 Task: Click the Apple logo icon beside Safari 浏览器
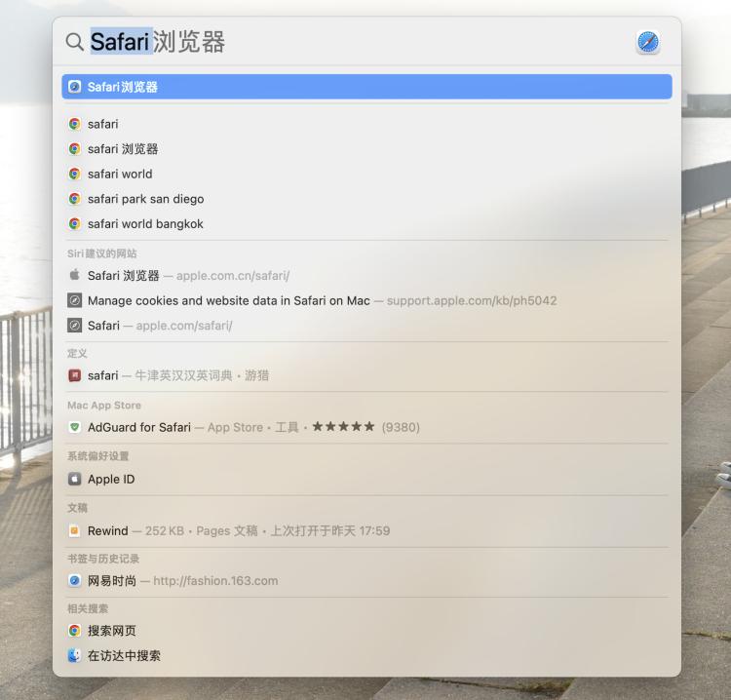pyautogui.click(x=75, y=275)
